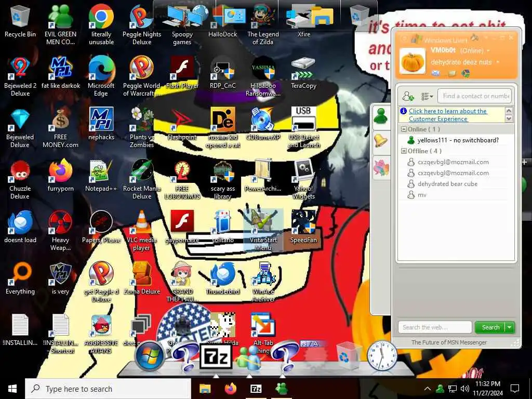Open the Action Center notifications icon
This screenshot has height=399, width=532.
[x=515, y=389]
